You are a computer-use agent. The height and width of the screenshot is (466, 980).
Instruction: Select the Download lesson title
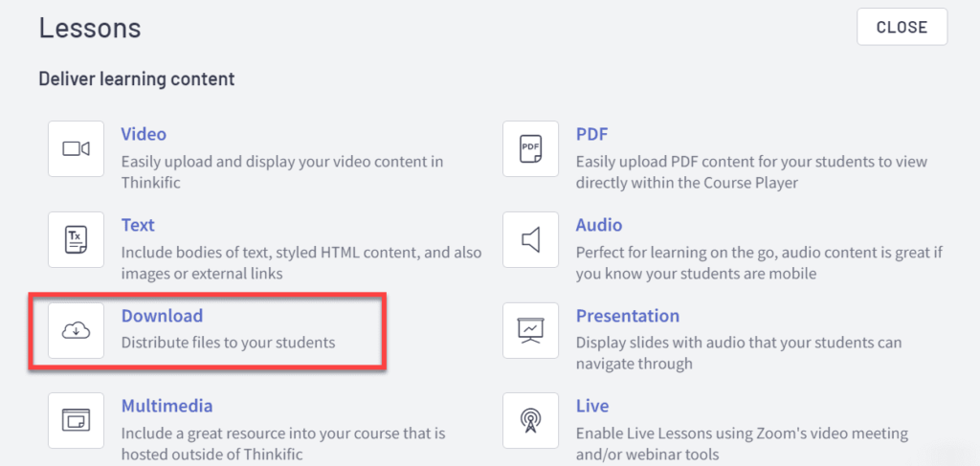click(162, 316)
